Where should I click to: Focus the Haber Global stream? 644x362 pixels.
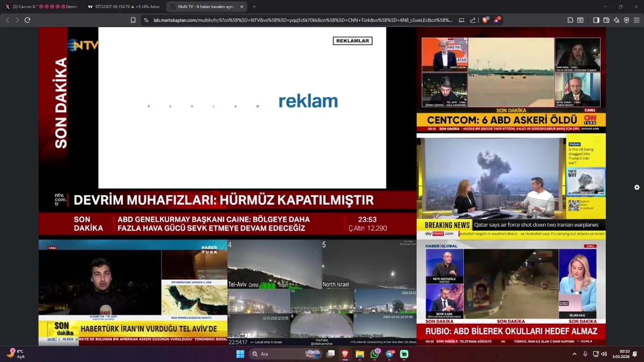pos(511,293)
